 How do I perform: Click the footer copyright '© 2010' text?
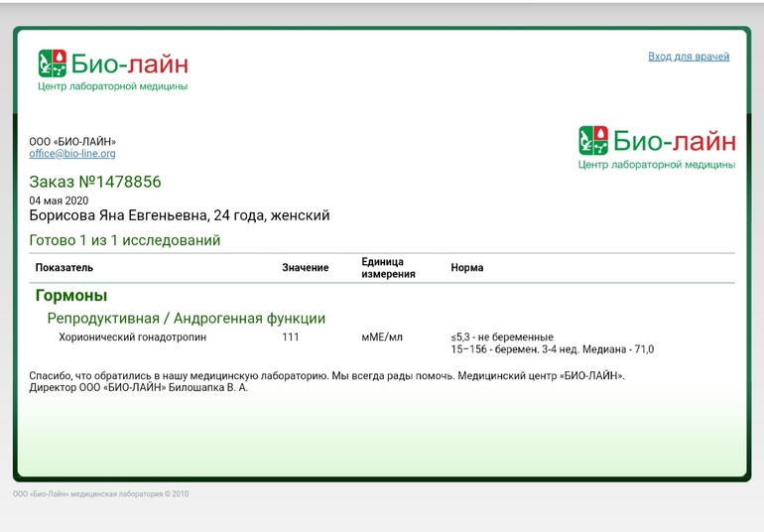point(176,493)
